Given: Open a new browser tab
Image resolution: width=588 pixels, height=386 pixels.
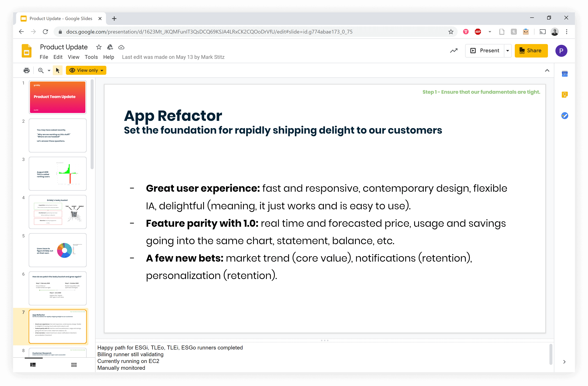Looking at the screenshot, I should pyautogui.click(x=114, y=19).
